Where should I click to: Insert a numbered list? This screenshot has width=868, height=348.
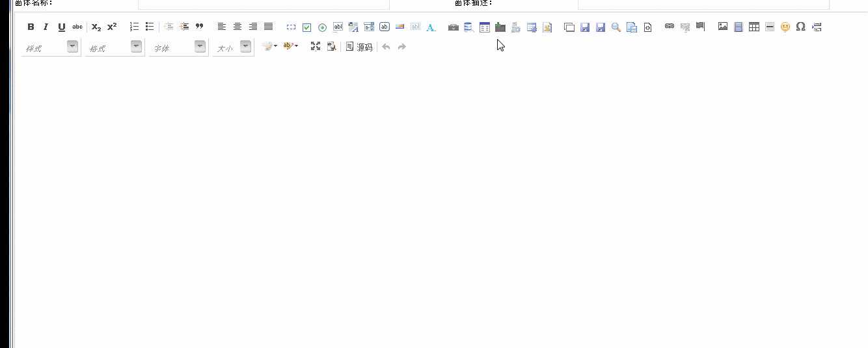coord(134,27)
